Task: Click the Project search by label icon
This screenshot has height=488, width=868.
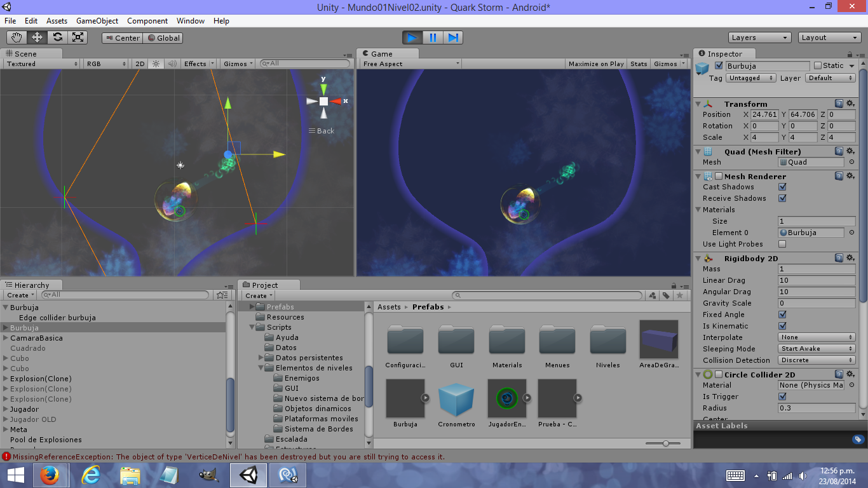Action: pos(666,295)
